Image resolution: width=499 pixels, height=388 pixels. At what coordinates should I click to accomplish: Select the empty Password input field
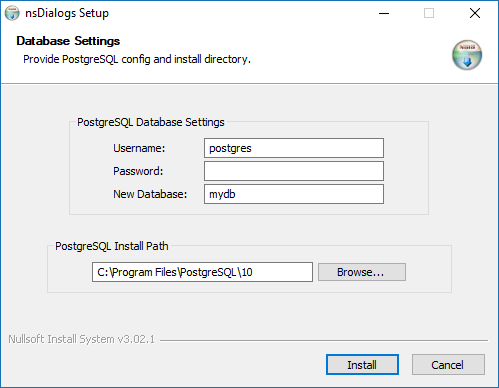click(294, 171)
